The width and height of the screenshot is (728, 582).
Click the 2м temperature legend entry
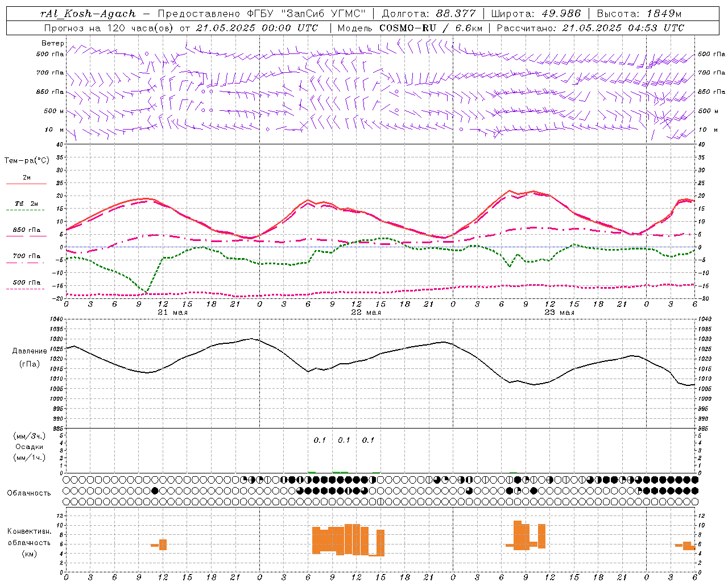pyautogui.click(x=27, y=178)
